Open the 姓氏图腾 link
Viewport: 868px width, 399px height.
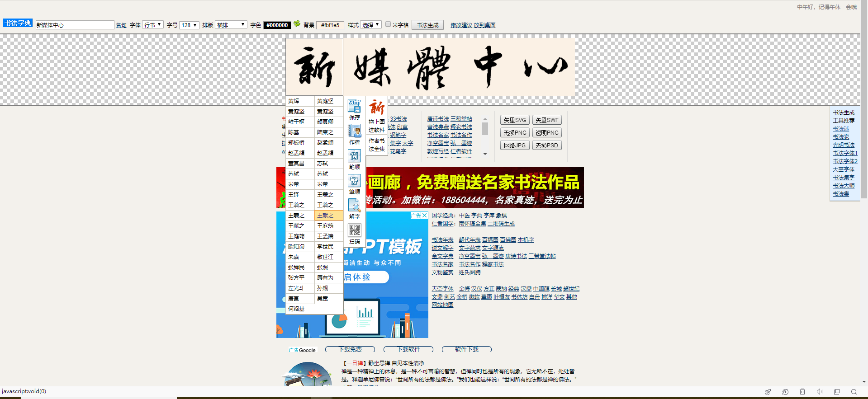470,272
